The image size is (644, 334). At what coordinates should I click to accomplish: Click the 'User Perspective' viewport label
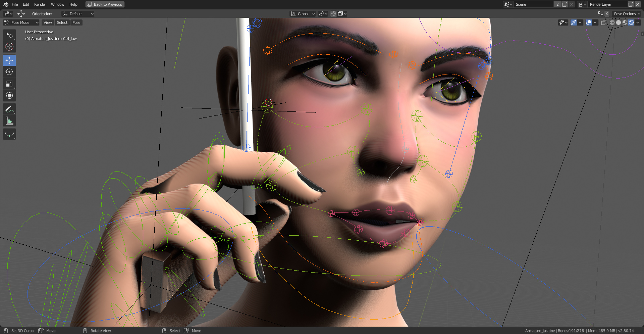click(x=39, y=32)
